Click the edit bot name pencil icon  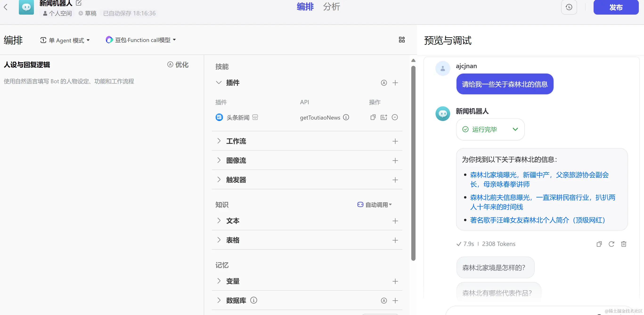click(78, 3)
